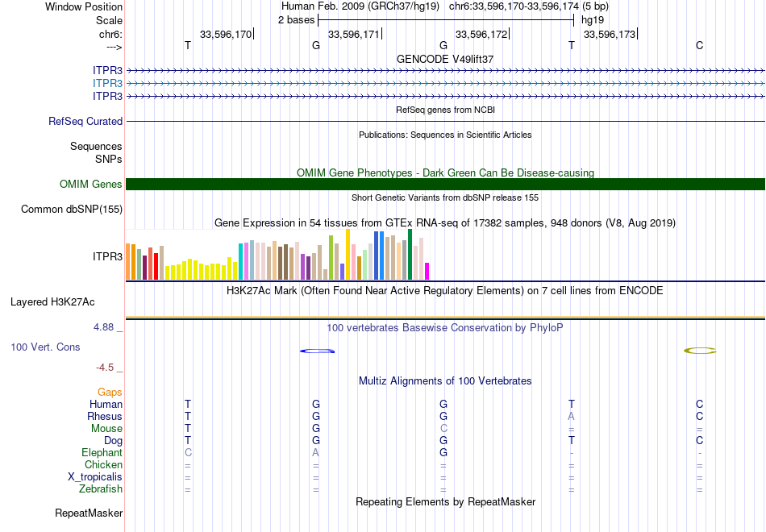Click the gray C base in Mouse row

point(443,429)
